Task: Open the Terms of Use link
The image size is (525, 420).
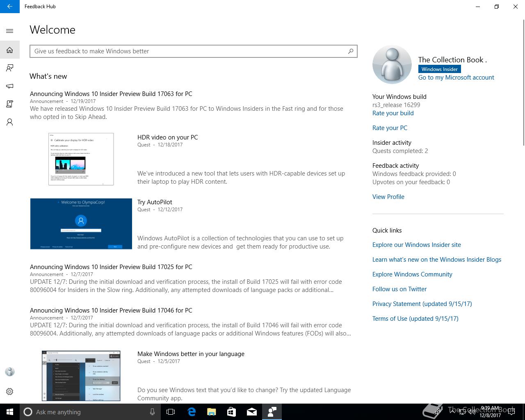Action: pos(415,319)
